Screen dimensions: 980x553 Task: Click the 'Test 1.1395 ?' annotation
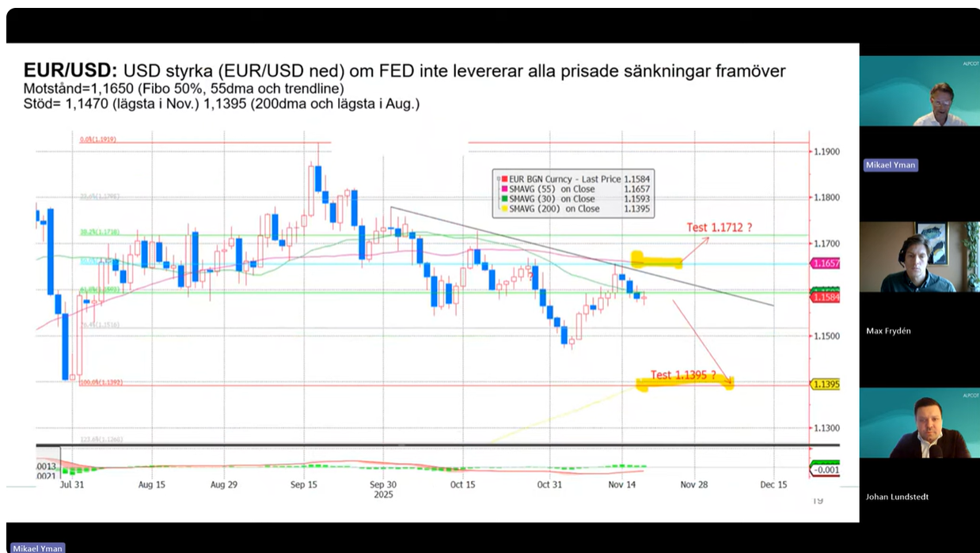(x=682, y=375)
